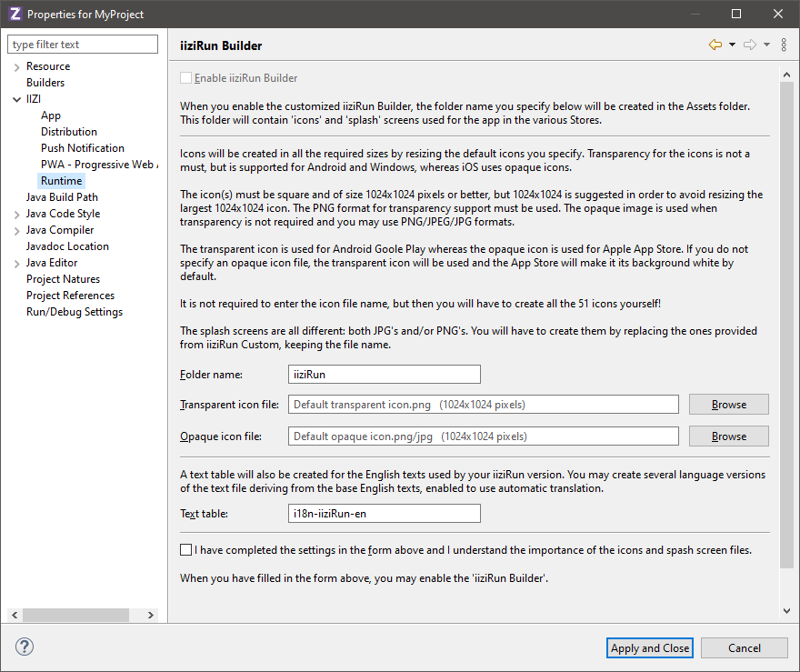Expand the Java Code Style node
The image size is (800, 672).
click(x=17, y=214)
